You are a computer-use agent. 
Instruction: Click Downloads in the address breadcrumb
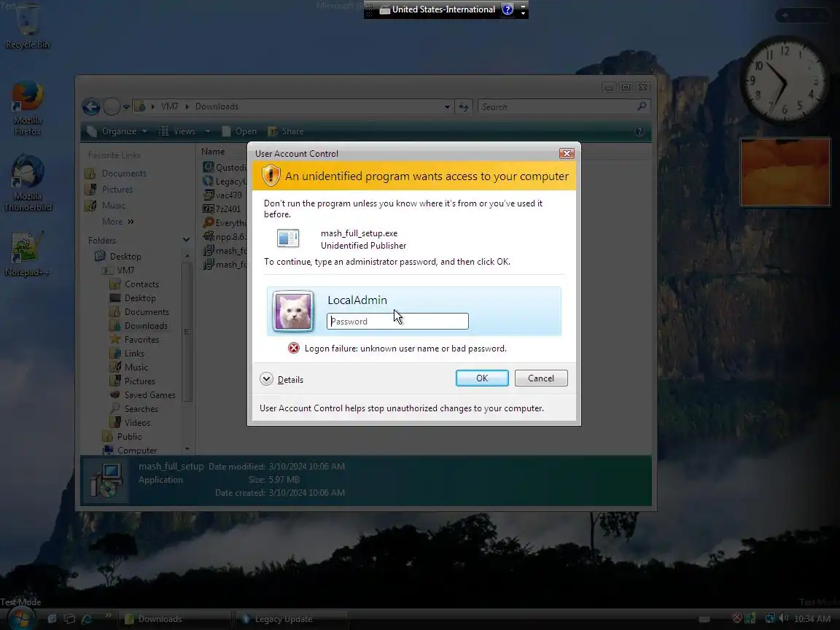coord(217,106)
